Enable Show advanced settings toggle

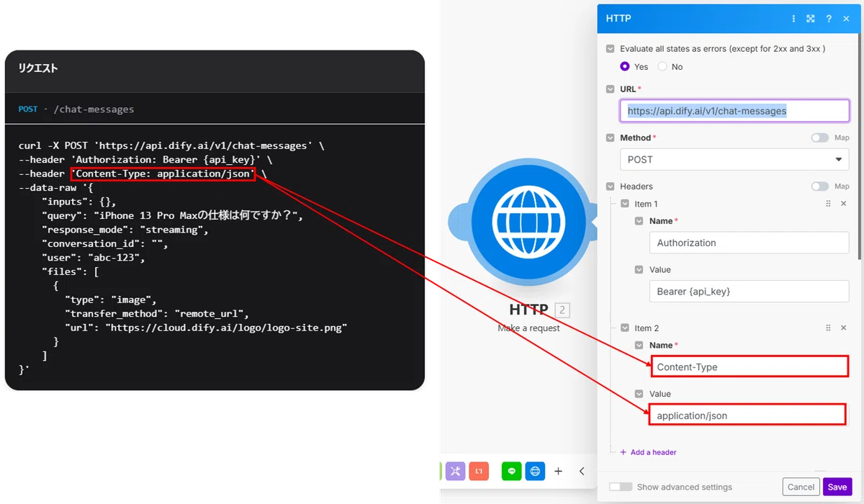(x=621, y=487)
